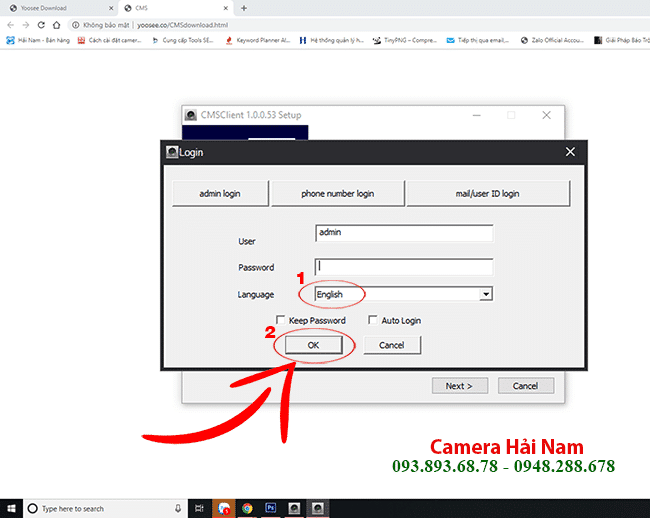Click the User field containing admin
The width and height of the screenshot is (650, 518).
[x=404, y=233]
